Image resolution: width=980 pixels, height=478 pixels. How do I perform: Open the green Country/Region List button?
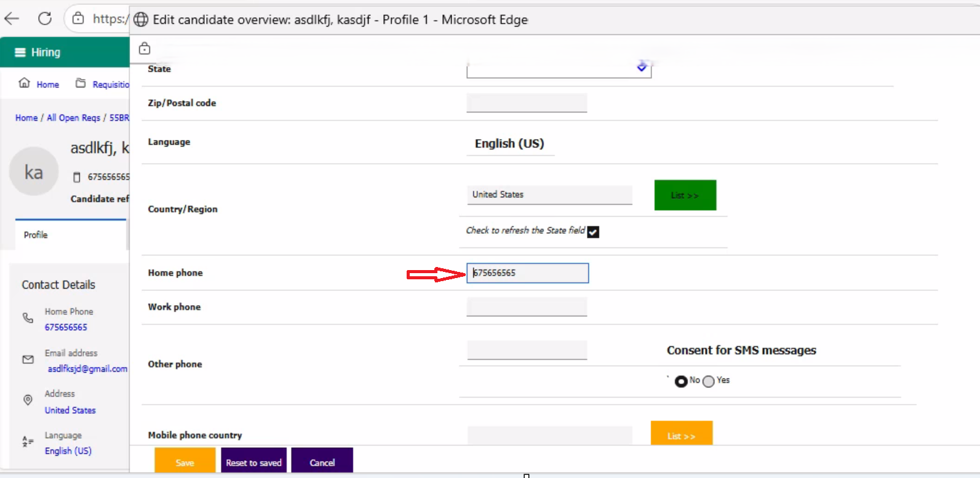(685, 195)
